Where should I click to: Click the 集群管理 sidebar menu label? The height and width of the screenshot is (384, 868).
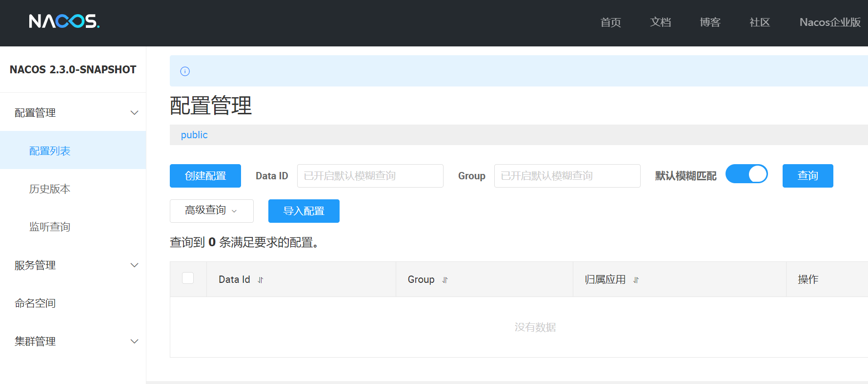35,341
